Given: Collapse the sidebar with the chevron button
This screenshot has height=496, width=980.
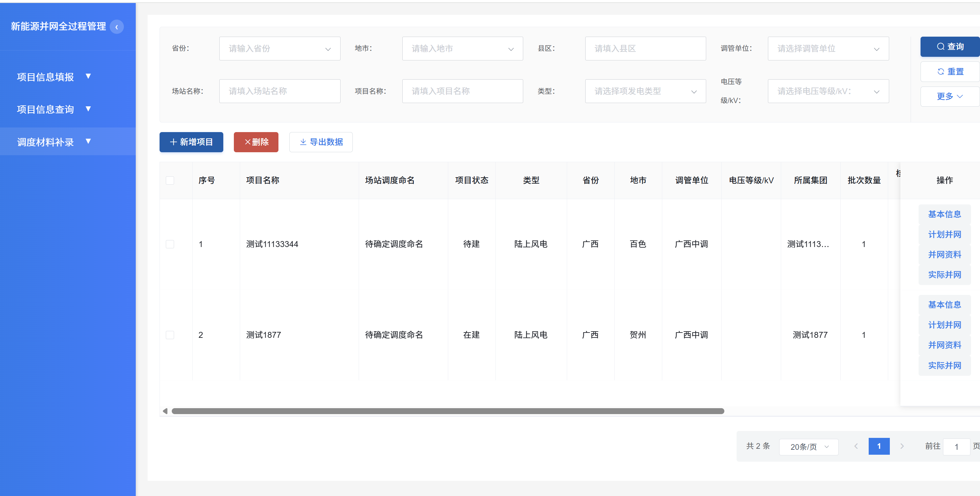Looking at the screenshot, I should tap(116, 27).
